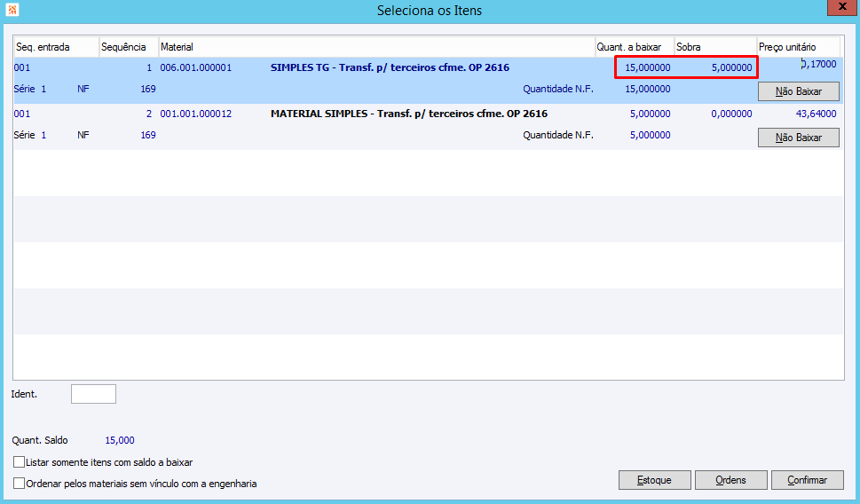Click the Quant. Saldo value 15,000

(120, 440)
